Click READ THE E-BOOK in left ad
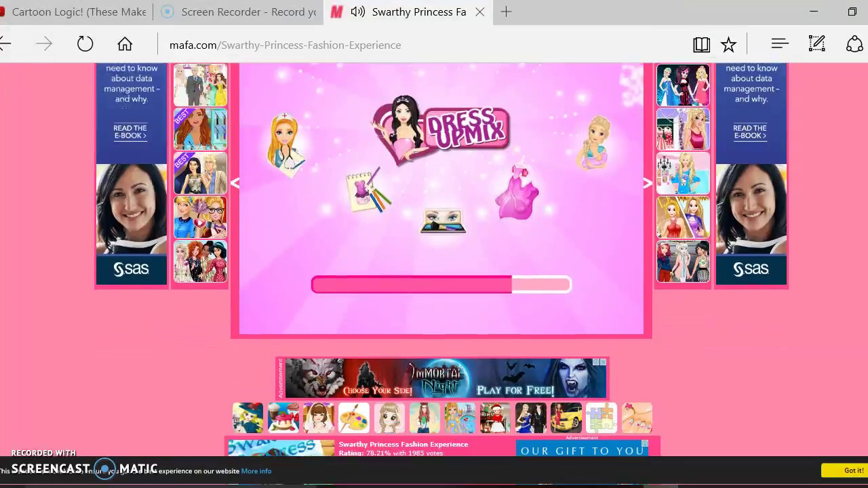Screen dimensions: 868x488 130,131
